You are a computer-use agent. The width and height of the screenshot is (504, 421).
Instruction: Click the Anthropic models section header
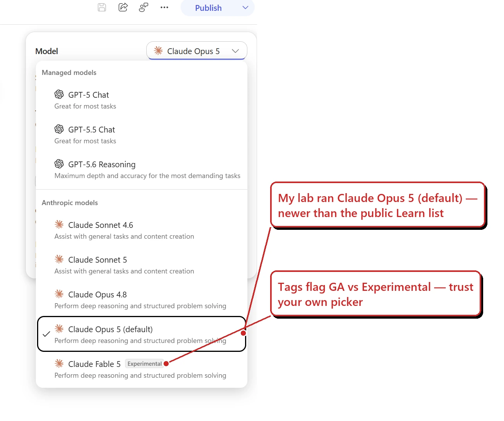(70, 203)
